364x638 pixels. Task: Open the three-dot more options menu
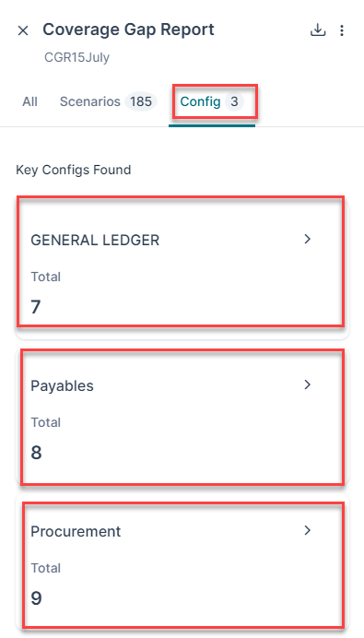(x=342, y=30)
